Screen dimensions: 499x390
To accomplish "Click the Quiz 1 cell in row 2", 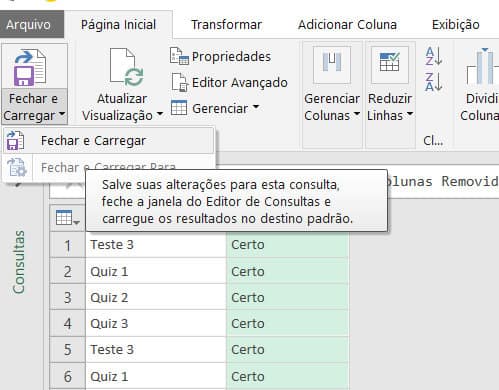I will 156,271.
